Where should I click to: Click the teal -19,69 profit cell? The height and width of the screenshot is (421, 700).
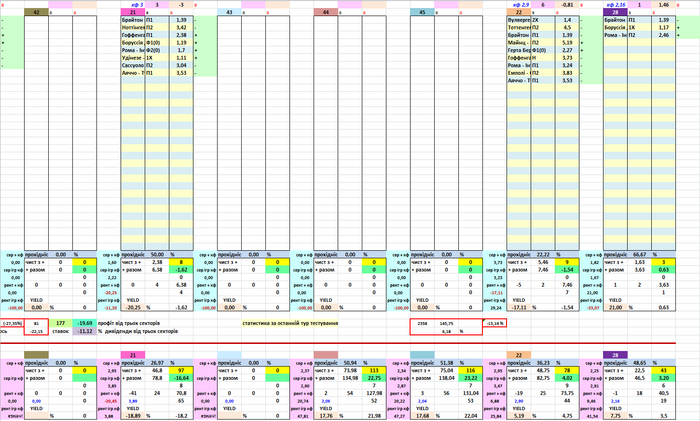[x=84, y=323]
